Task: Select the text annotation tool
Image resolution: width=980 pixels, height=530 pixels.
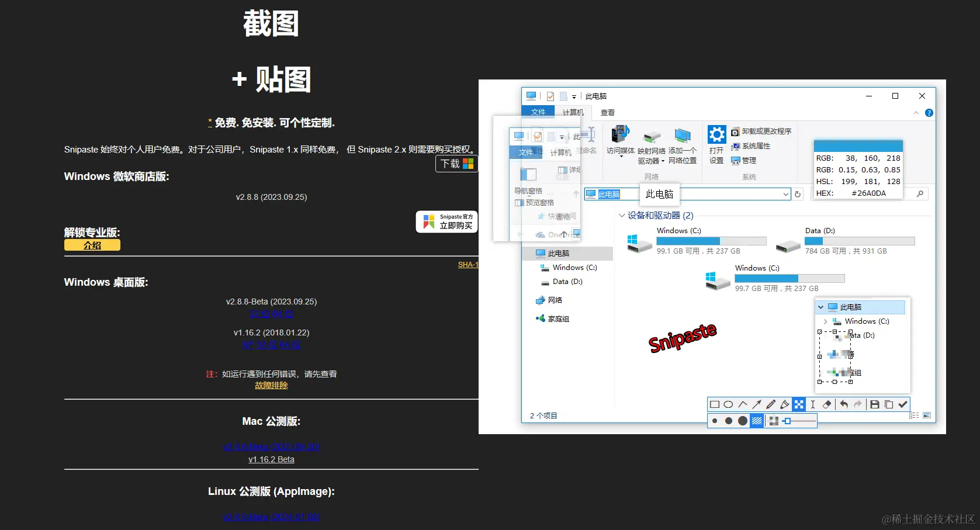Action: [x=812, y=404]
